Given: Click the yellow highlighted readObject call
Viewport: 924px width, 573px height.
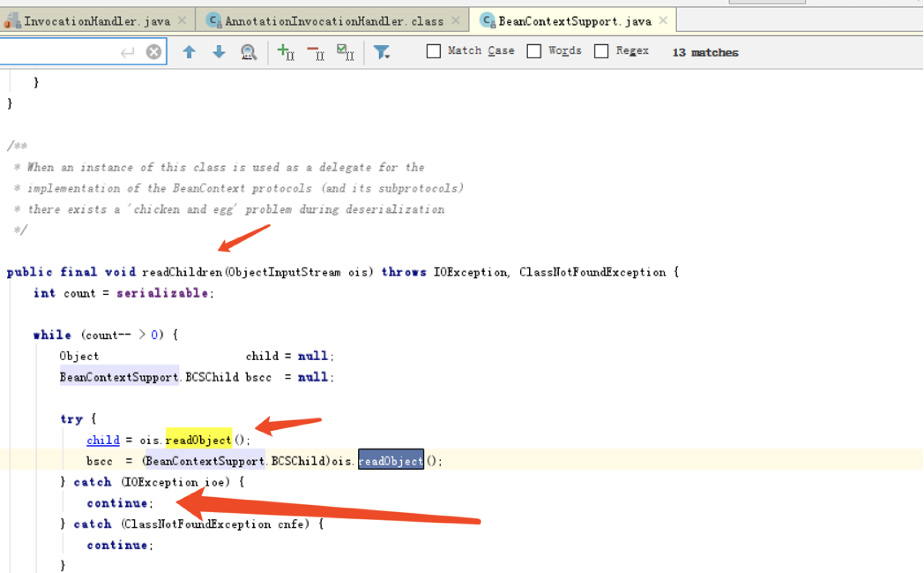Looking at the screenshot, I should pos(199,439).
